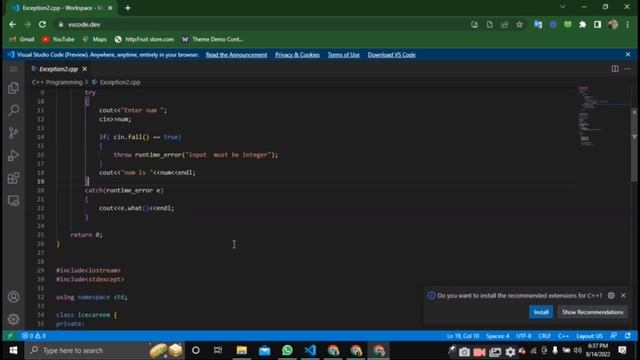Image resolution: width=640 pixels, height=360 pixels.
Task: Open File Explorer from taskbar
Action: click(x=242, y=350)
